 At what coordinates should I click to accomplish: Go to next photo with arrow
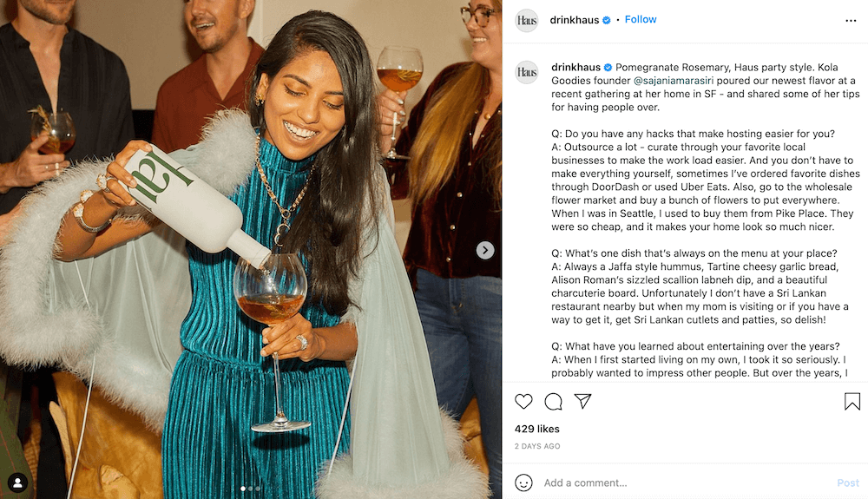(485, 250)
